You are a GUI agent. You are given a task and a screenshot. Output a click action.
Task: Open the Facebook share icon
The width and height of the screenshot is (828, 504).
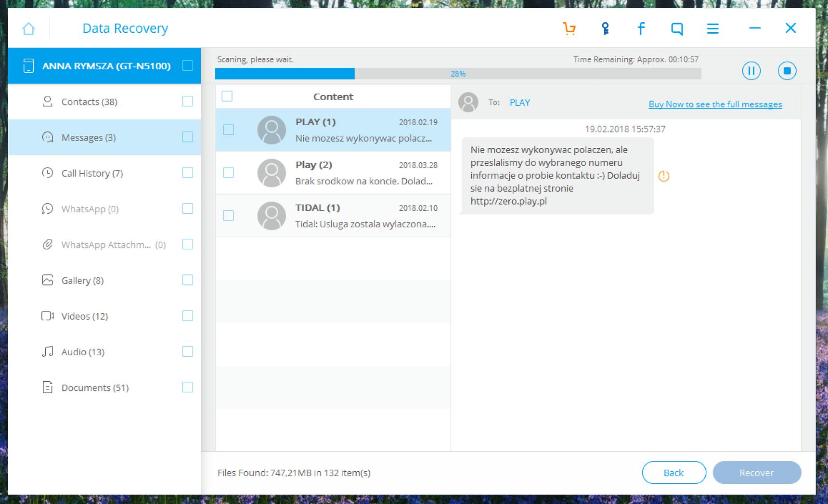point(641,28)
